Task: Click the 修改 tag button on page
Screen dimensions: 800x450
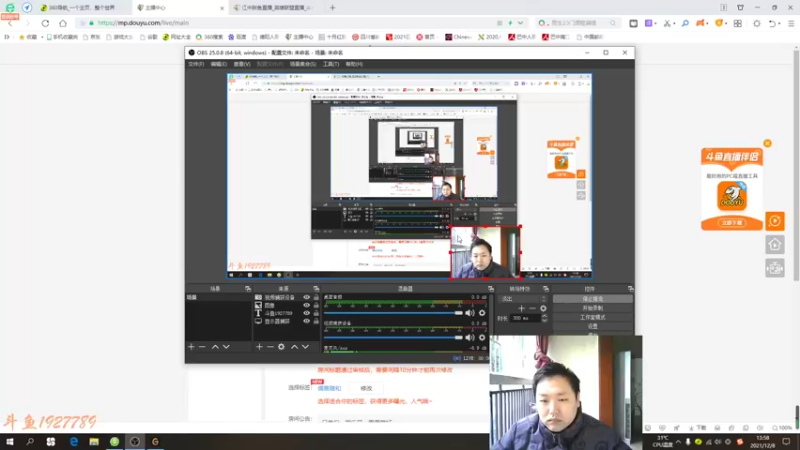Action: click(366, 388)
